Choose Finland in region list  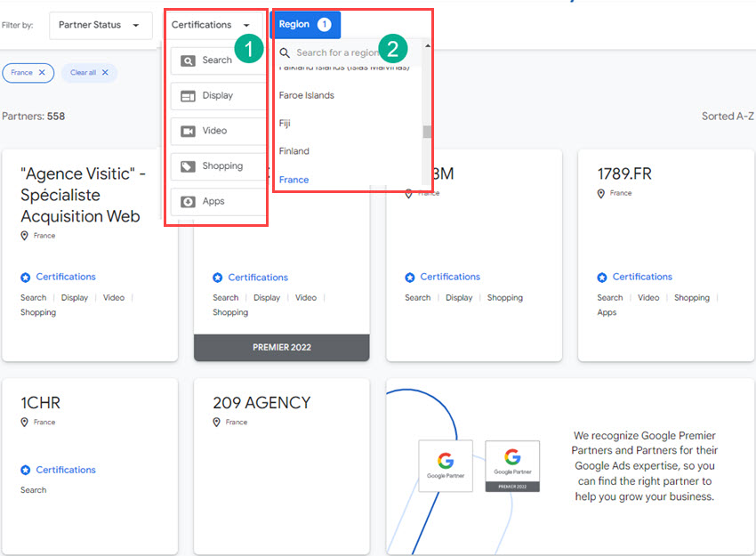pos(294,151)
